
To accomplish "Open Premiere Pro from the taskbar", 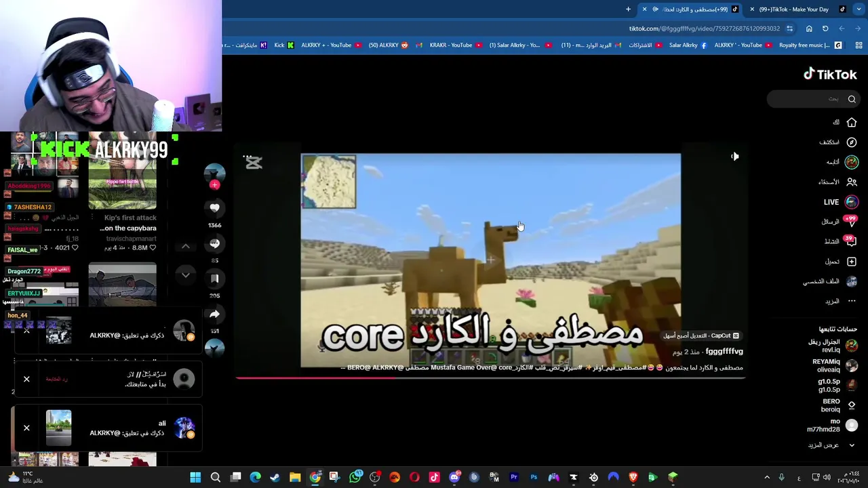I will coord(514,478).
